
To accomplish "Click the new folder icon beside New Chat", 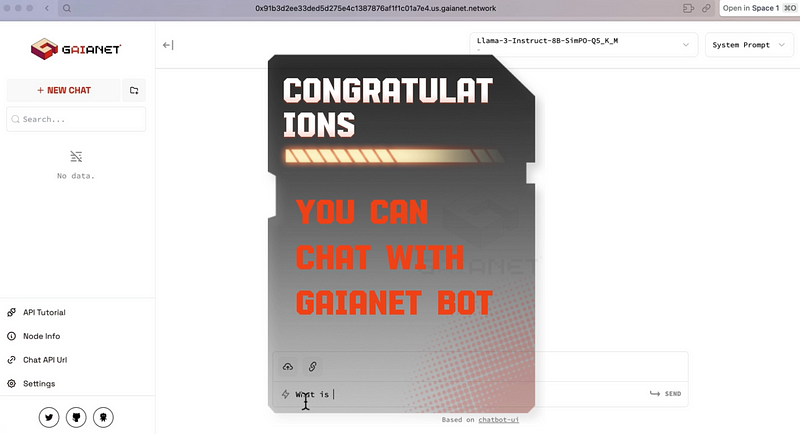I will click(134, 90).
